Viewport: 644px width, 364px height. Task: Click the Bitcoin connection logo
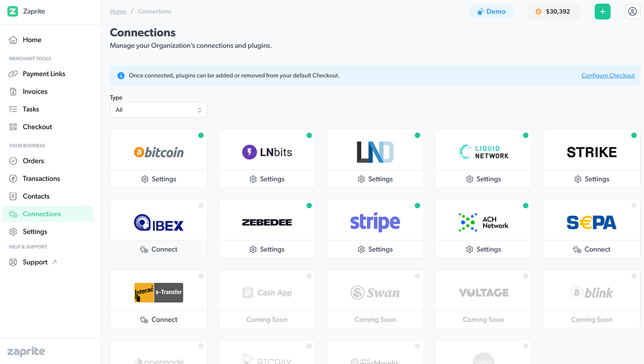(158, 152)
